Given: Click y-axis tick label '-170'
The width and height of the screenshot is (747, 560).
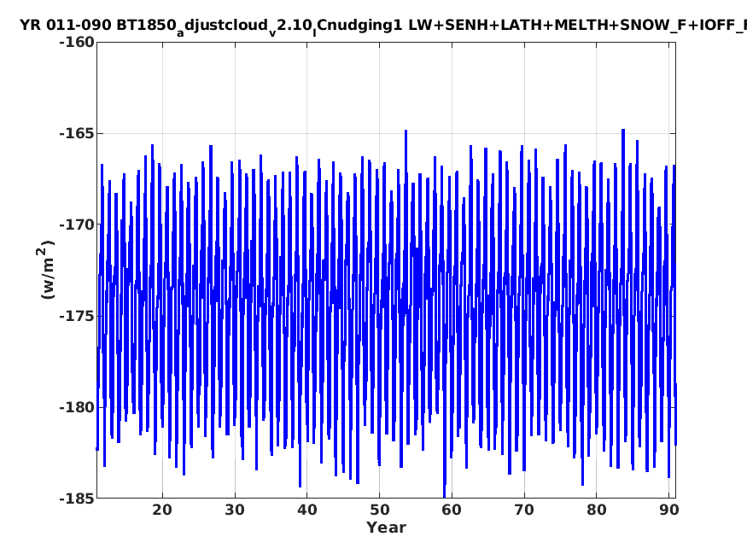Looking at the screenshot, I should pyautogui.click(x=77, y=225).
